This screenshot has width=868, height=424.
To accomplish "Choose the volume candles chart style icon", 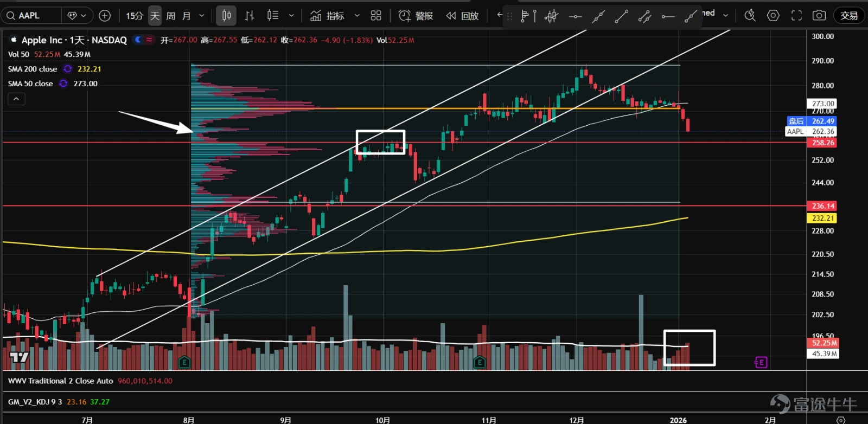I will pos(273,16).
